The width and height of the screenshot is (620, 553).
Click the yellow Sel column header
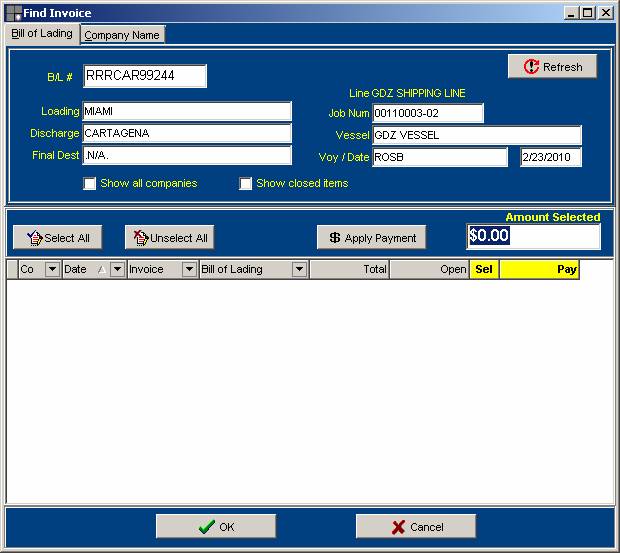click(484, 269)
